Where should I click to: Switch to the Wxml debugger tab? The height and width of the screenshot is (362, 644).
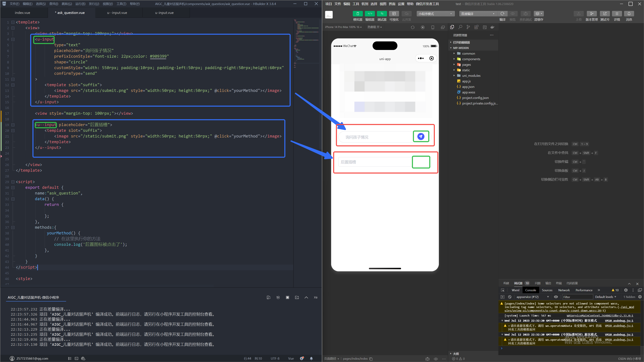tap(515, 290)
